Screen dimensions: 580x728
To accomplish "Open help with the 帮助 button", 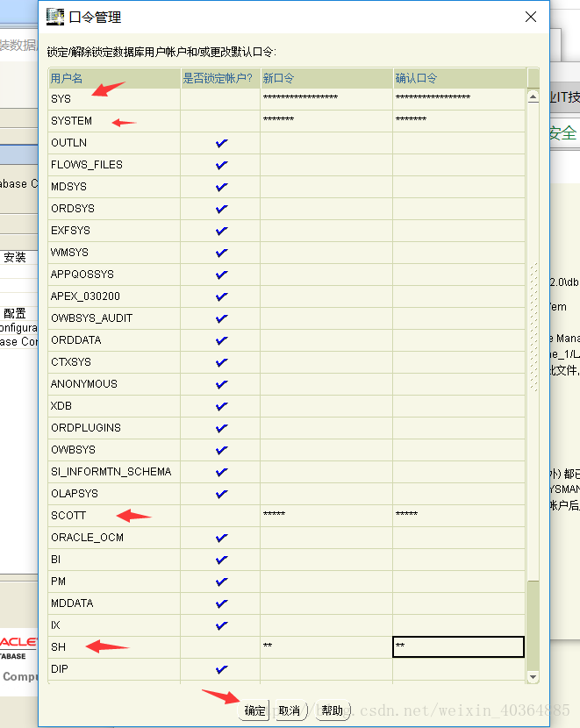I will 332,710.
